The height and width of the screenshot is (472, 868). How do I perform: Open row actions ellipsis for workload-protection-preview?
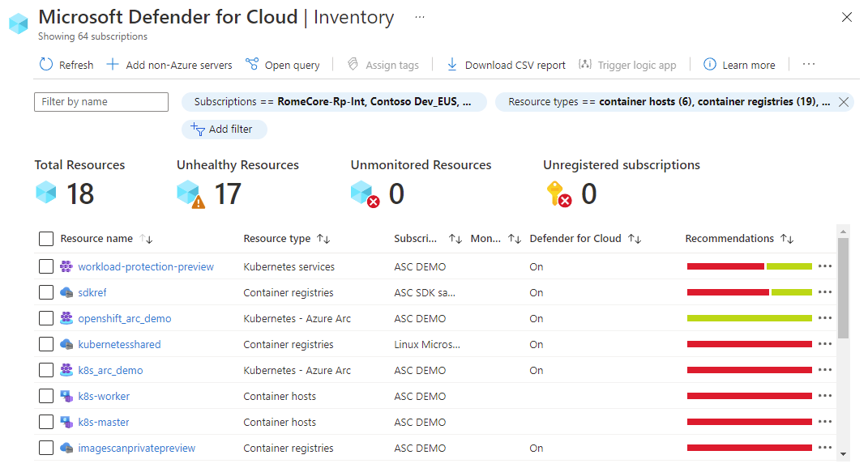[x=825, y=266]
